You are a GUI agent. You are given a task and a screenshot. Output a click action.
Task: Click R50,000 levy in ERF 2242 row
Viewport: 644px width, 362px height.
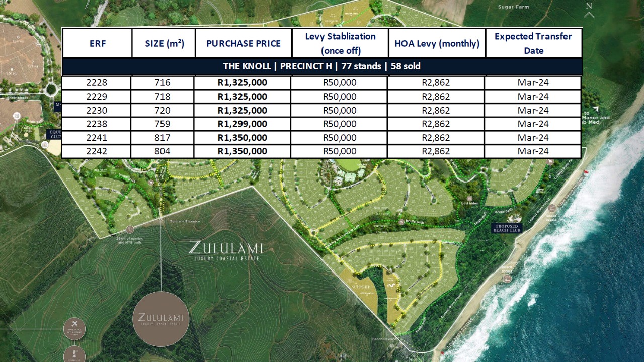click(x=340, y=151)
